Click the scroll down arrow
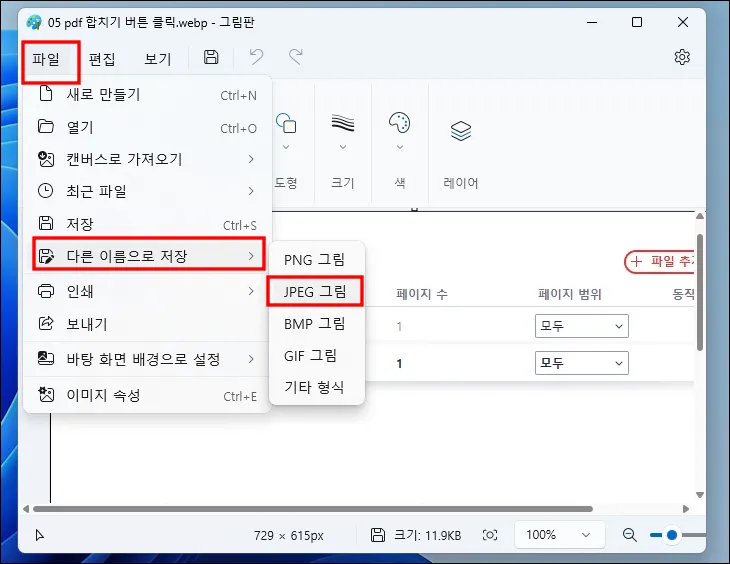The image size is (730, 564). click(x=700, y=495)
